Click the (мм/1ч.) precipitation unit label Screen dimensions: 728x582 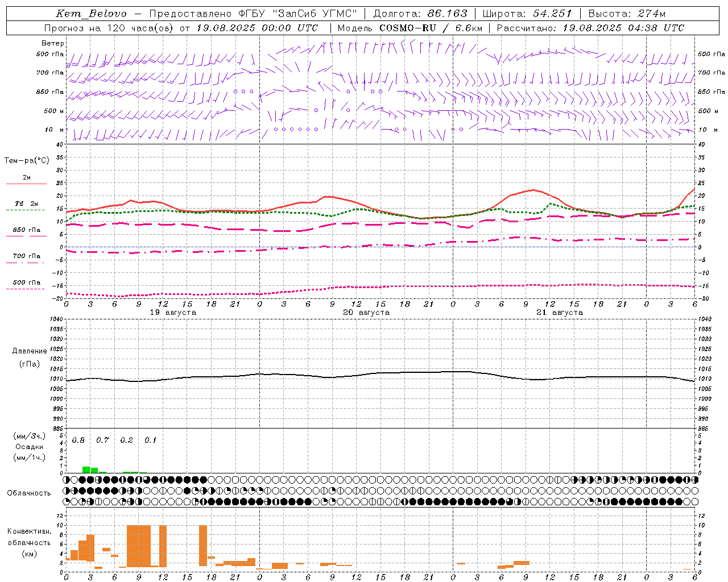(30, 458)
